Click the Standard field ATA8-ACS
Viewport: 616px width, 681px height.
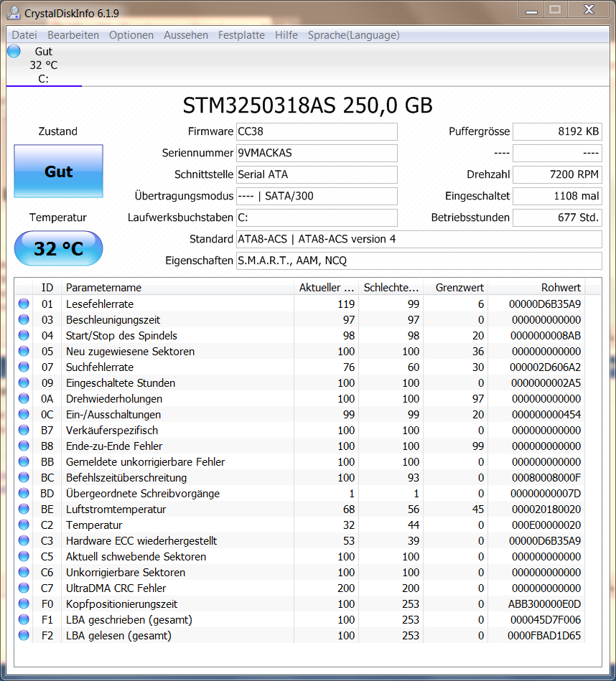tap(419, 239)
